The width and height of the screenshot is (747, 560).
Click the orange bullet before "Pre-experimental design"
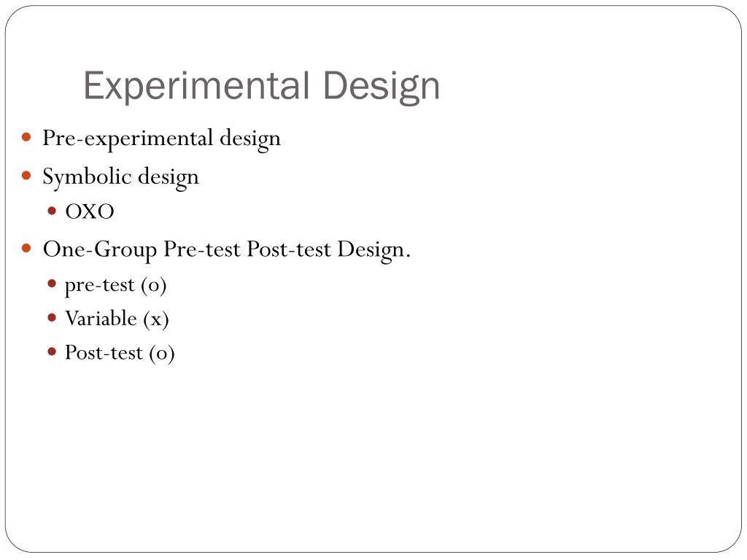(x=26, y=138)
